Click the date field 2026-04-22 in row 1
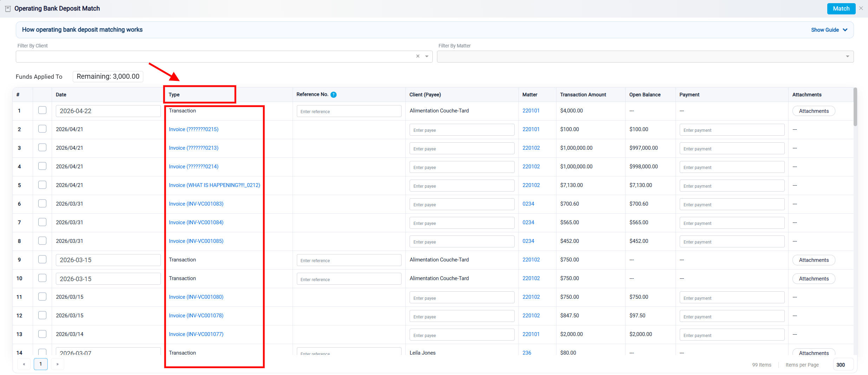 pyautogui.click(x=108, y=111)
